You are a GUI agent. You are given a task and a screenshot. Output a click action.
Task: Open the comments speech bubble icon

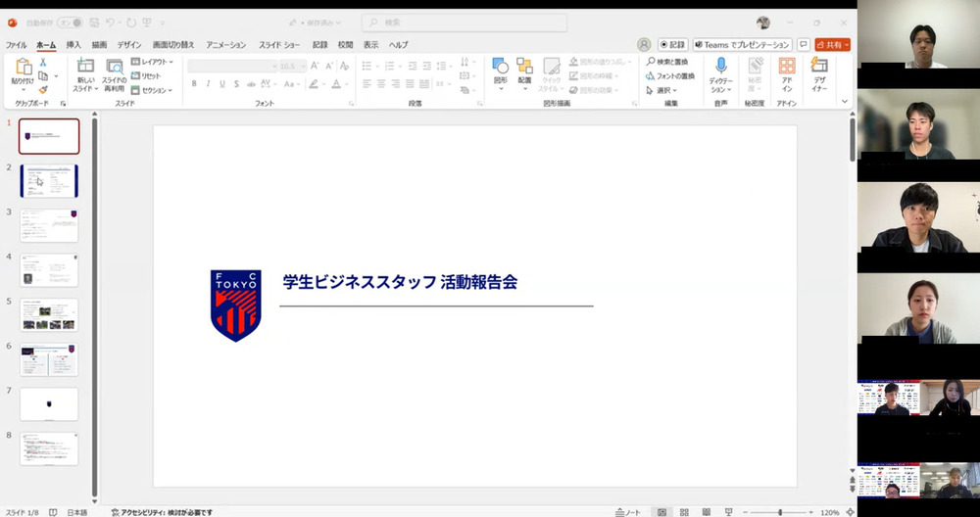pyautogui.click(x=804, y=45)
